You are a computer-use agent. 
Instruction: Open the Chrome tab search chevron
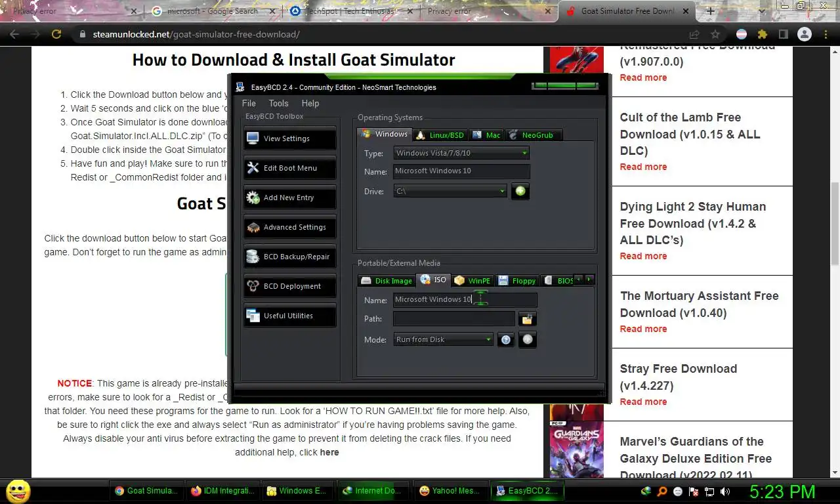pos(763,11)
